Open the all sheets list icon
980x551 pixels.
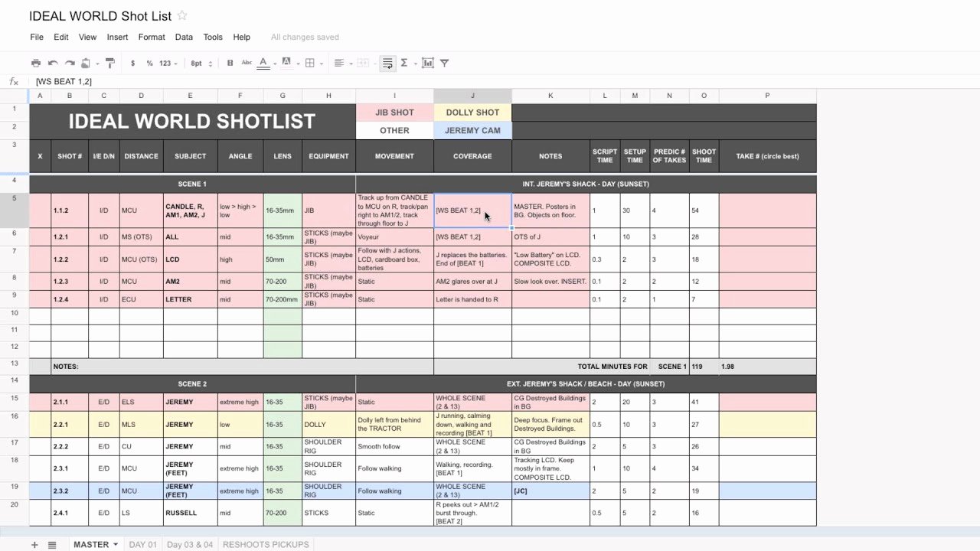(52, 545)
